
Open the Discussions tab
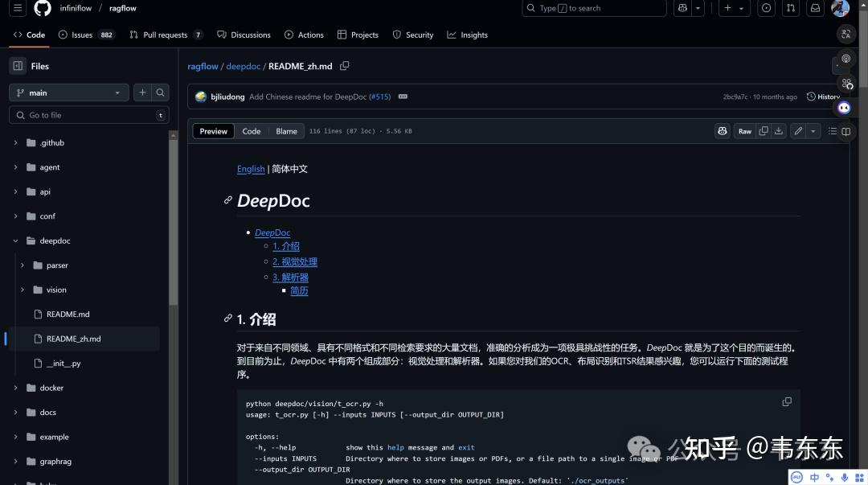pos(244,35)
